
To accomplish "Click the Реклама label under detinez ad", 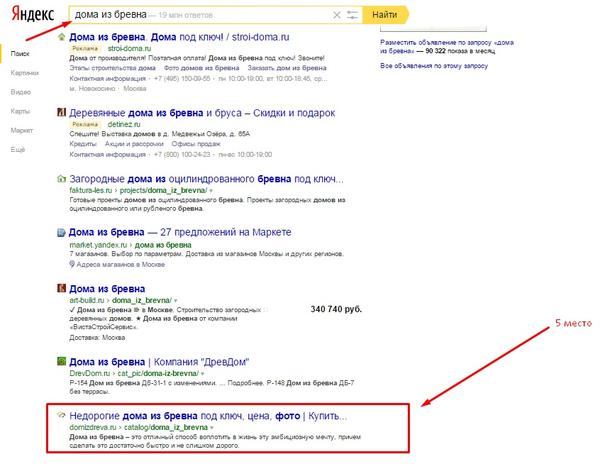I will [x=85, y=124].
